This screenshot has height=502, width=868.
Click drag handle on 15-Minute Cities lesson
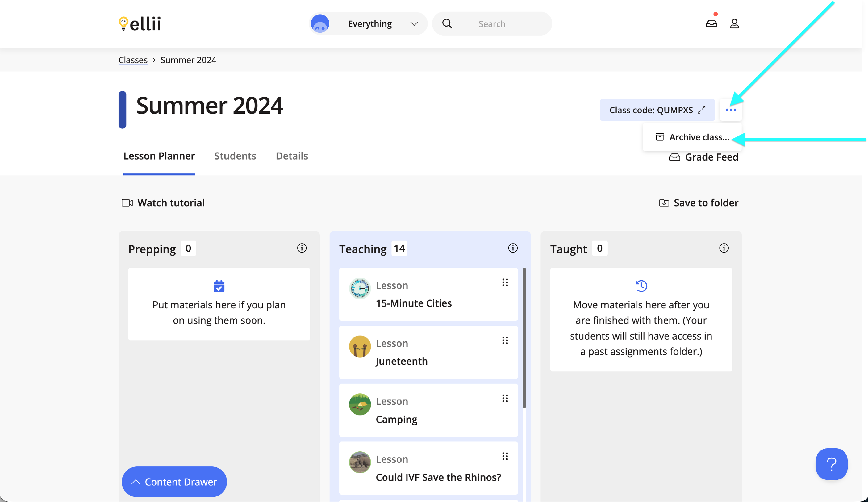click(x=505, y=283)
